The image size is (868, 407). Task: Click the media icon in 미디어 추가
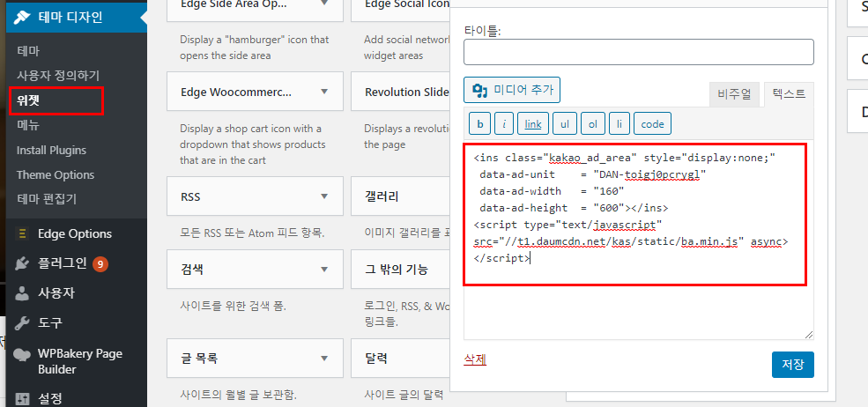[479, 90]
